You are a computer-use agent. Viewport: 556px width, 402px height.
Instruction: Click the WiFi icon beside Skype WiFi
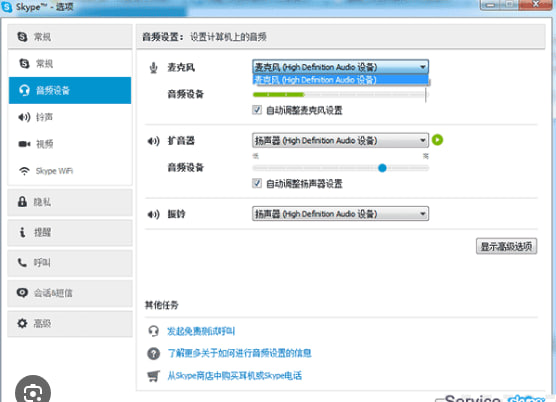(24, 171)
